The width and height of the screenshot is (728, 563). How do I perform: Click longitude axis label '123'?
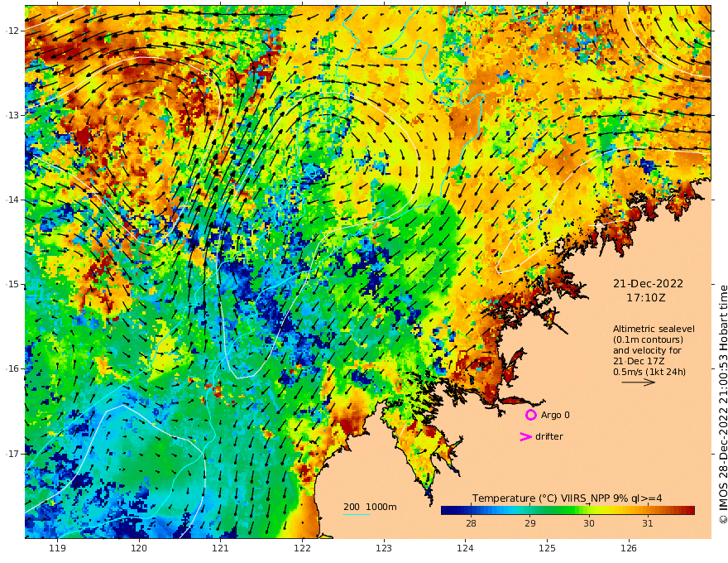pos(384,548)
